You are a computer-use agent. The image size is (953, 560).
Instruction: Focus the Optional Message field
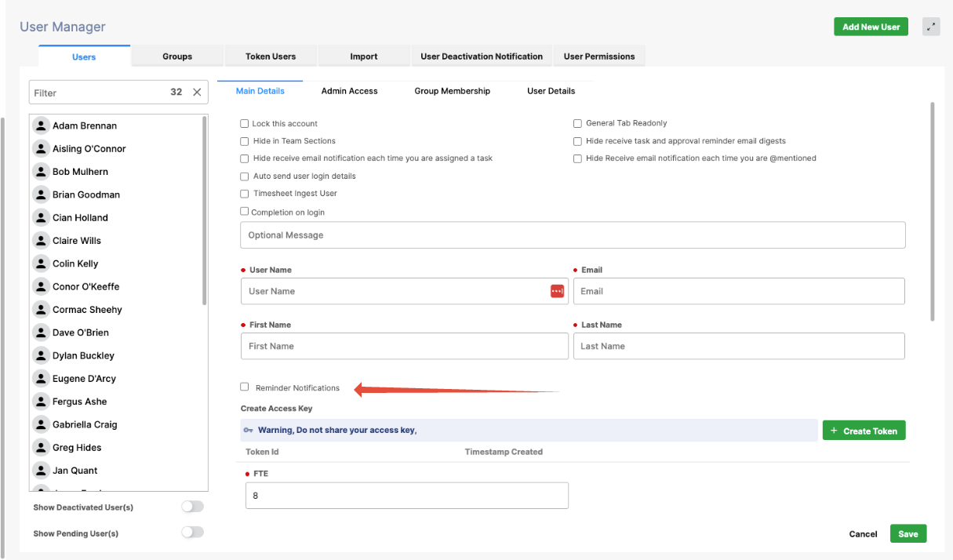tap(573, 235)
